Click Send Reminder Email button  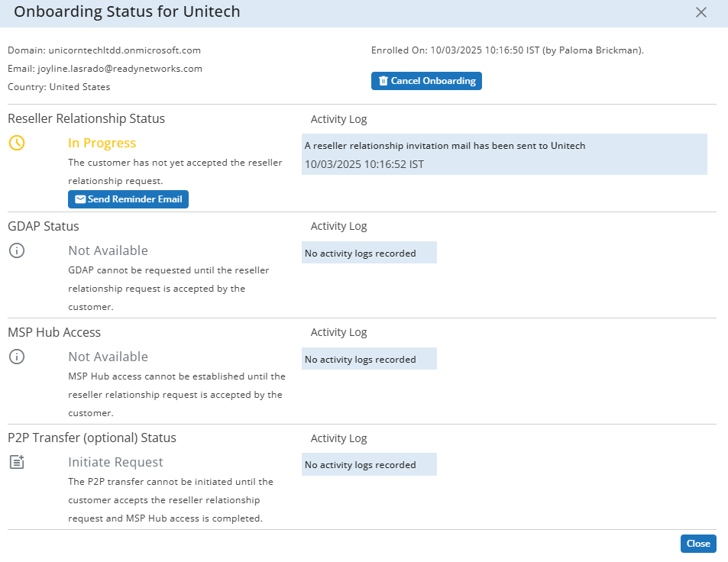click(x=128, y=199)
